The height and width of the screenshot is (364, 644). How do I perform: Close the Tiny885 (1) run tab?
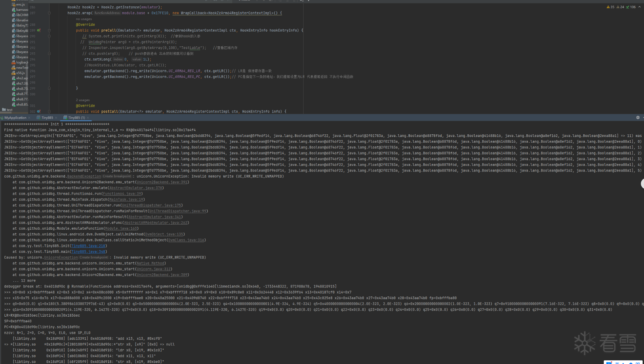[x=88, y=118]
